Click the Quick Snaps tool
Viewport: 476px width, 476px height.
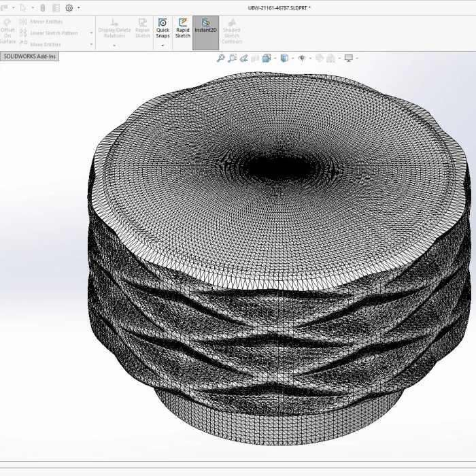pos(163,29)
